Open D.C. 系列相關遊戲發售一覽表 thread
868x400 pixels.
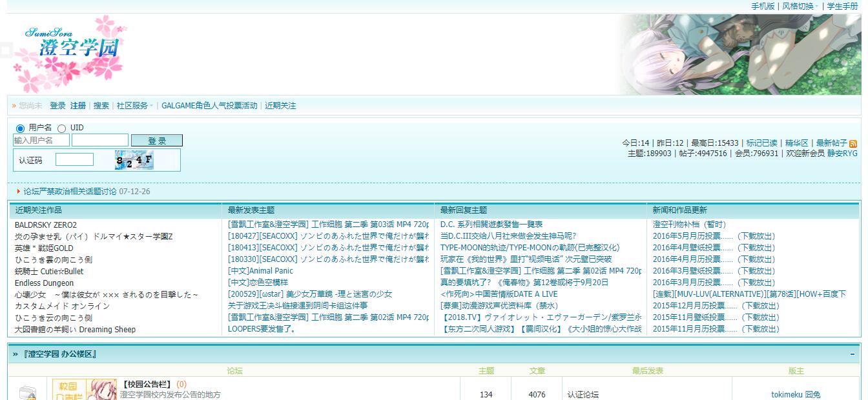point(491,225)
